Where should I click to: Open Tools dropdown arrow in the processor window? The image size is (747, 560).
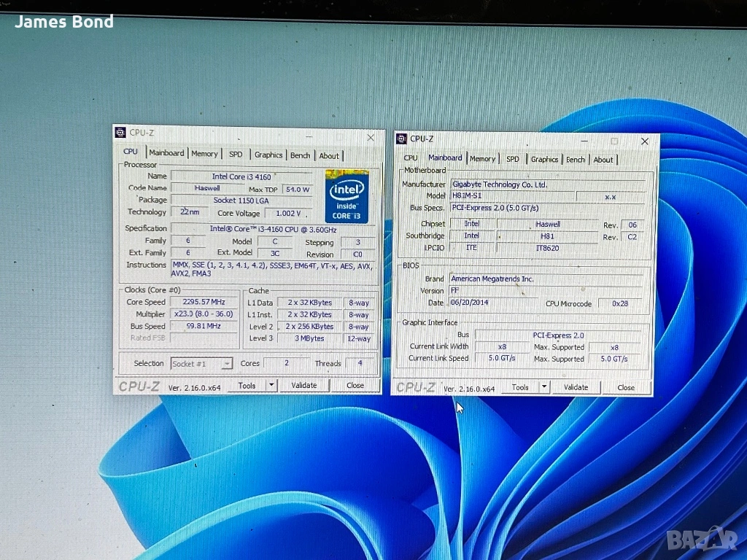[x=271, y=385]
